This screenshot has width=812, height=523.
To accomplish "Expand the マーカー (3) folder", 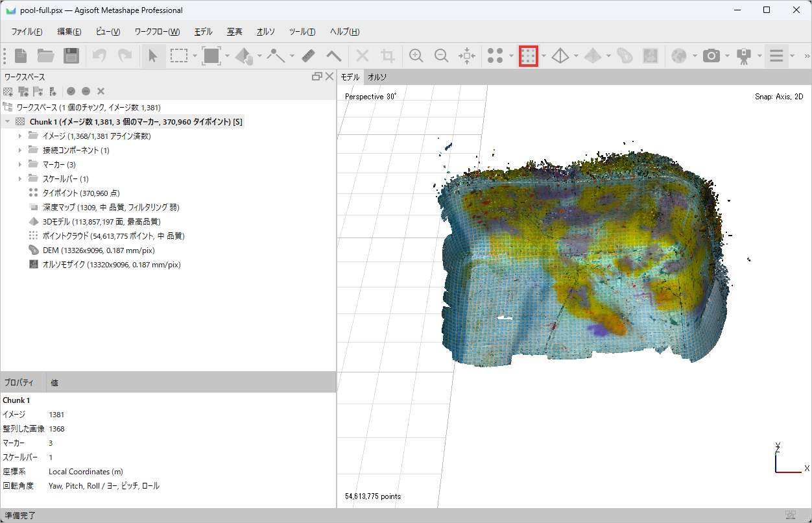I will click(20, 164).
